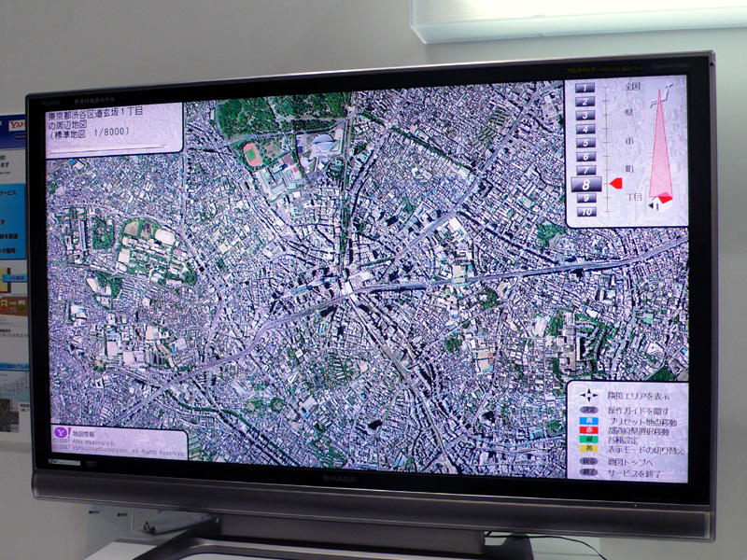Click the green 緑 color button

pyautogui.click(x=589, y=439)
